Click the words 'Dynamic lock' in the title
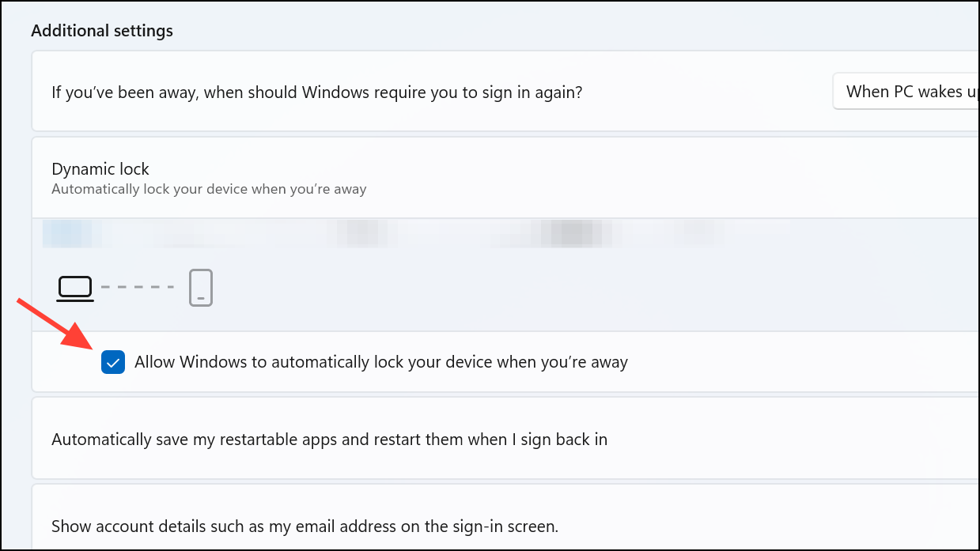Screen dimensions: 980x551 click(100, 169)
